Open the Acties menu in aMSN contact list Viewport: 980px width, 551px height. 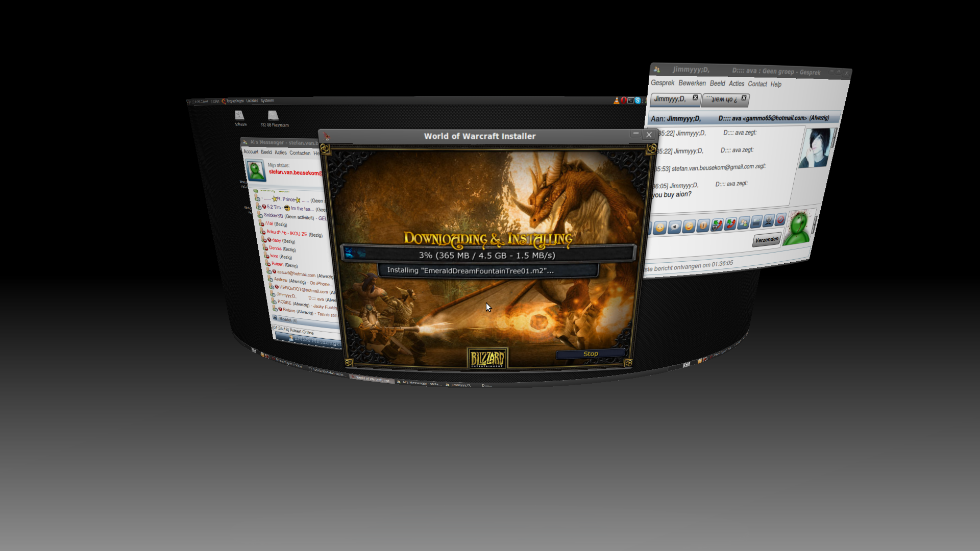pyautogui.click(x=281, y=153)
